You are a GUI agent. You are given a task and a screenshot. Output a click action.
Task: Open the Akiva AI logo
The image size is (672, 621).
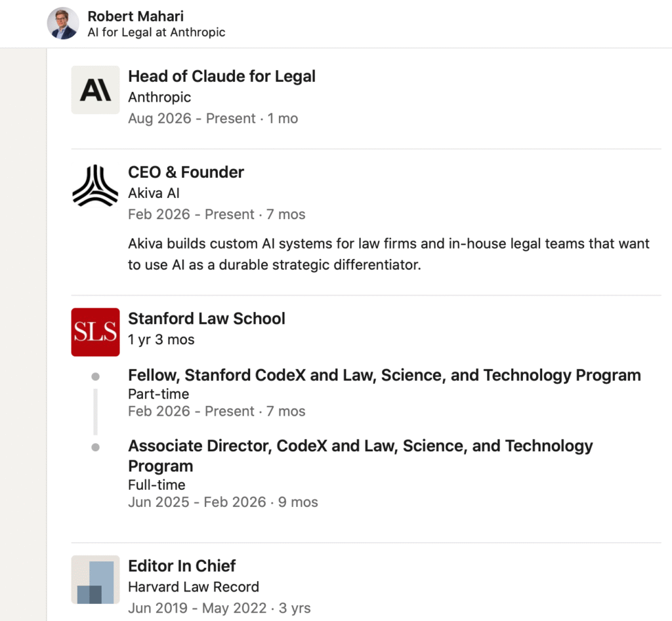coord(95,186)
